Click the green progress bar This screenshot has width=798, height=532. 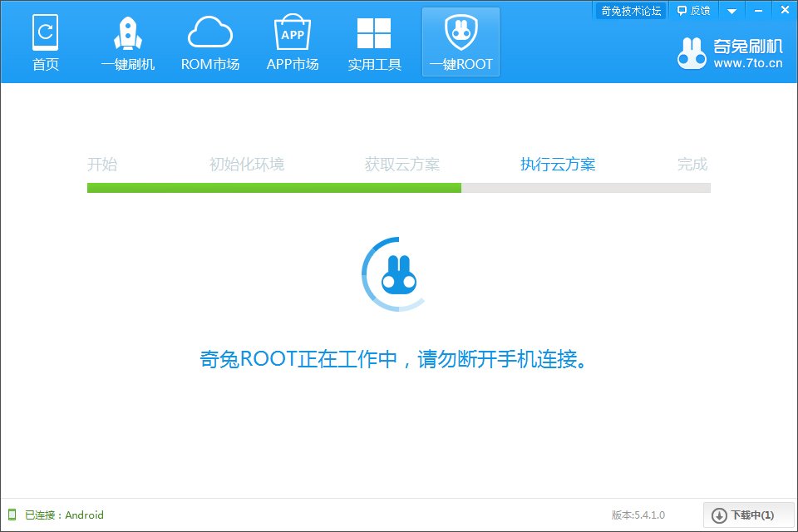coord(274,188)
